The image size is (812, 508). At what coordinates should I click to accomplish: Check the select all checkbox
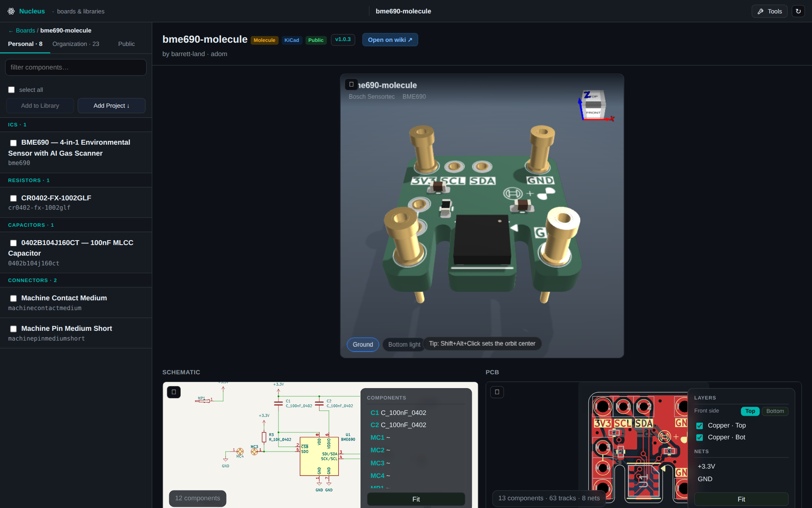[11, 90]
